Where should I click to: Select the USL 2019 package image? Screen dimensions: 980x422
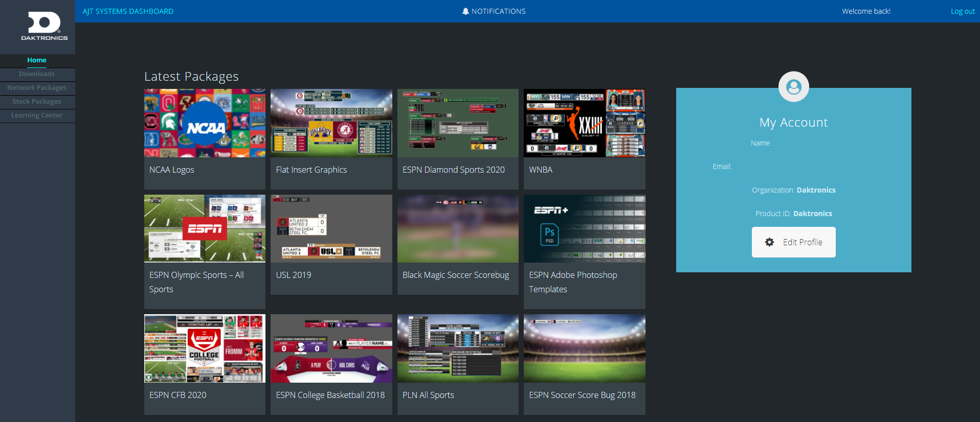coord(331,228)
